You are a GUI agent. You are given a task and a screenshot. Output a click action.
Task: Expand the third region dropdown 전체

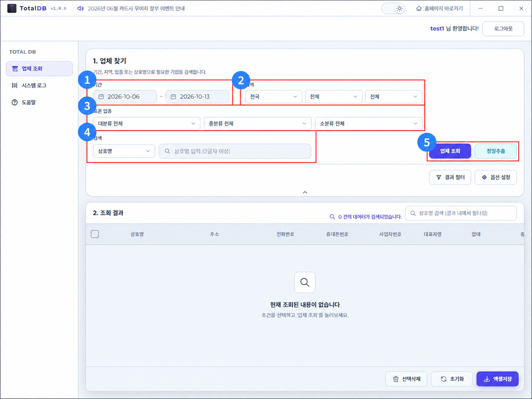coord(394,97)
